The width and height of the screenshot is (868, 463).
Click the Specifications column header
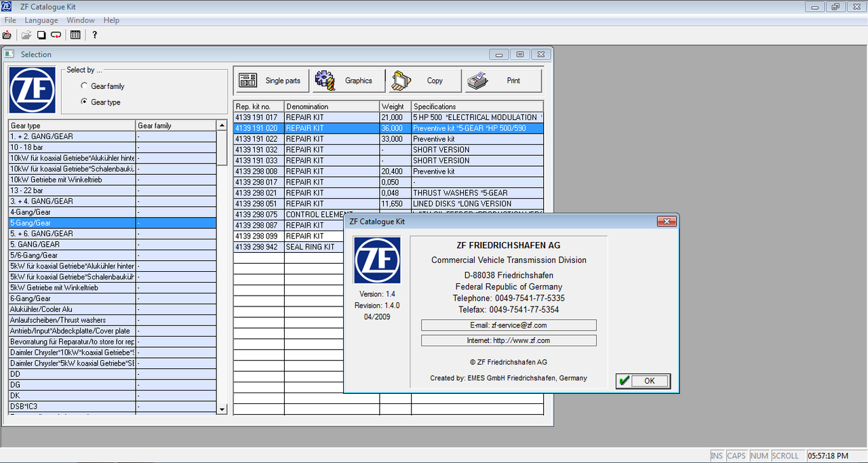pos(477,106)
